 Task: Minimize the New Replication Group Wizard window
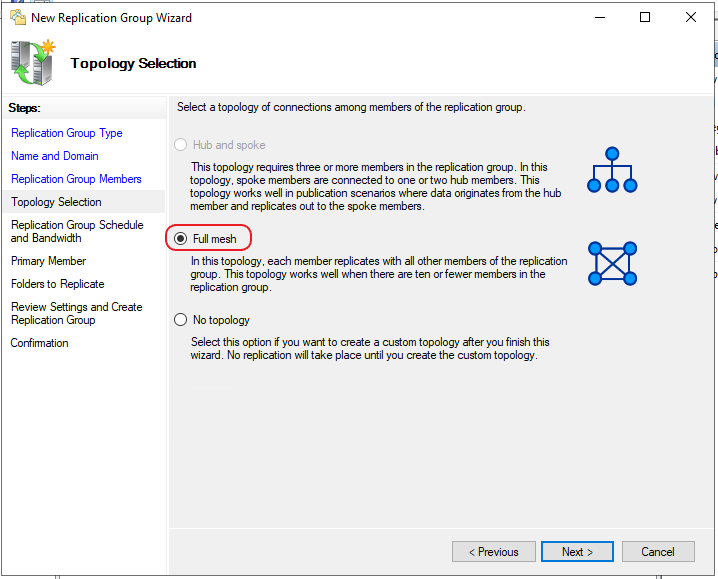pos(600,17)
